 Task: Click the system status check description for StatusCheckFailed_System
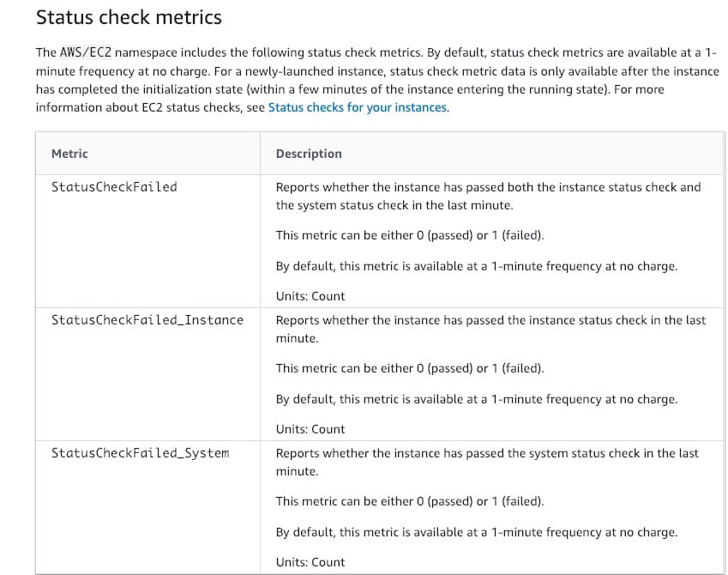tap(487, 462)
